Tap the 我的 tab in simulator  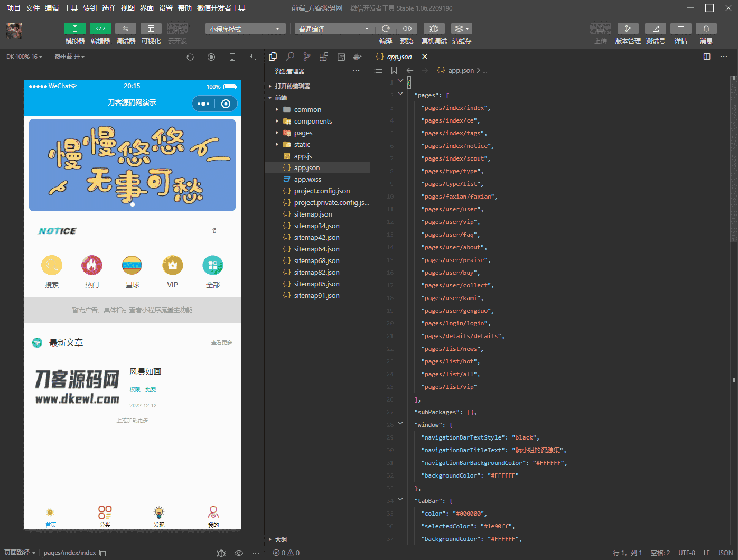pyautogui.click(x=213, y=516)
